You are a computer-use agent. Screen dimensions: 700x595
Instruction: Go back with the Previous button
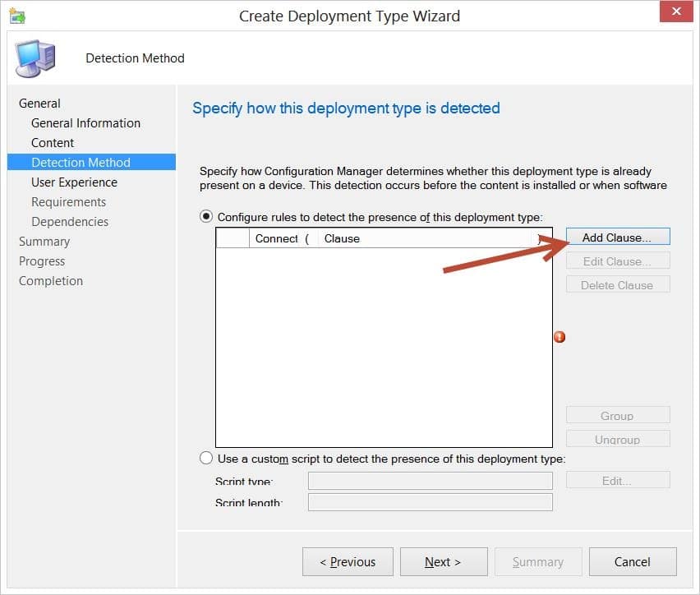[x=348, y=562]
